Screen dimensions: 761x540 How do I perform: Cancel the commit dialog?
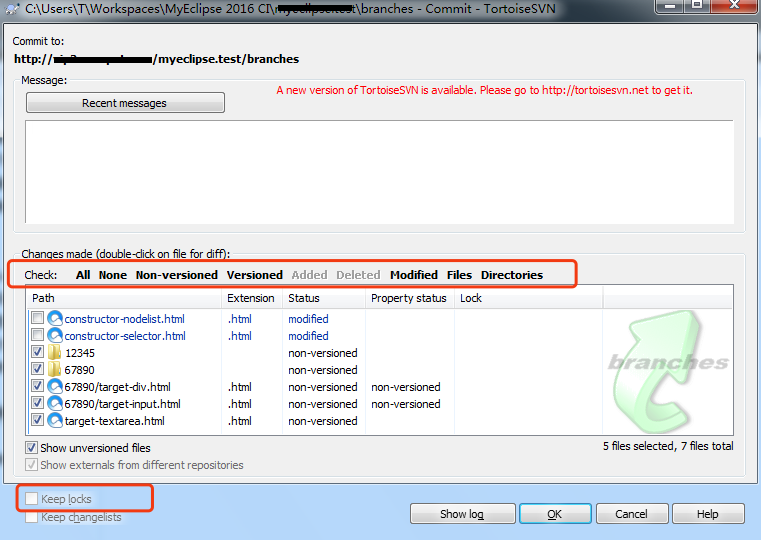[x=632, y=514]
